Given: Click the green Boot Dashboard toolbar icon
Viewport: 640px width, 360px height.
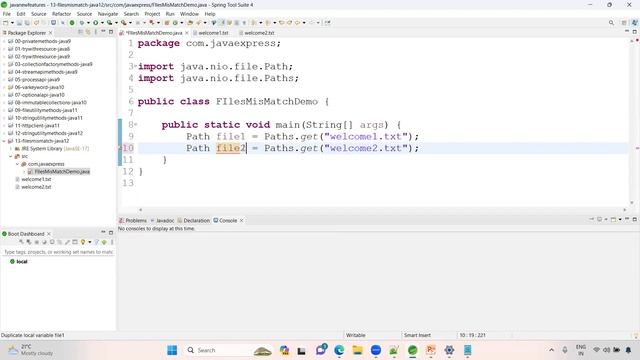Looking at the screenshot, I should click(x=72, y=23).
